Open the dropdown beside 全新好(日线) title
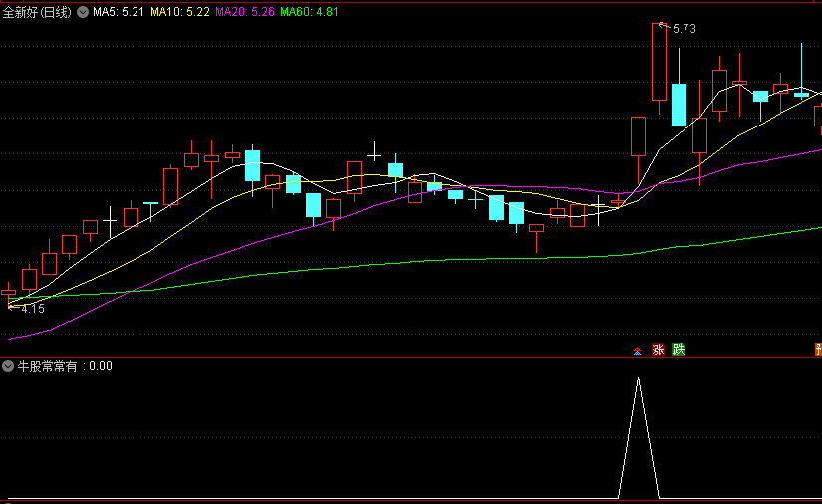This screenshot has height=504, width=822. (x=83, y=12)
